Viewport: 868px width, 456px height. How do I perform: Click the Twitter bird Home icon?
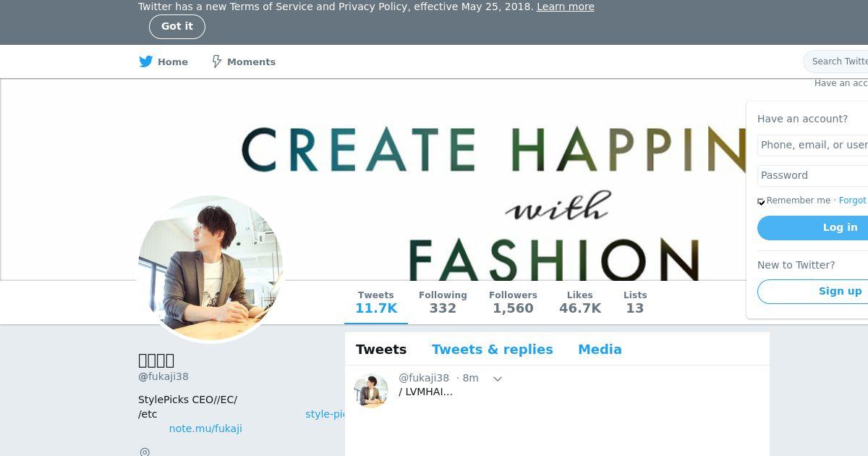click(x=145, y=62)
